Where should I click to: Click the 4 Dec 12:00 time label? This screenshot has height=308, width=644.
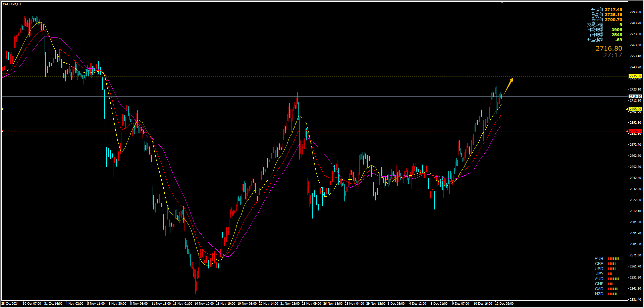(x=418, y=304)
